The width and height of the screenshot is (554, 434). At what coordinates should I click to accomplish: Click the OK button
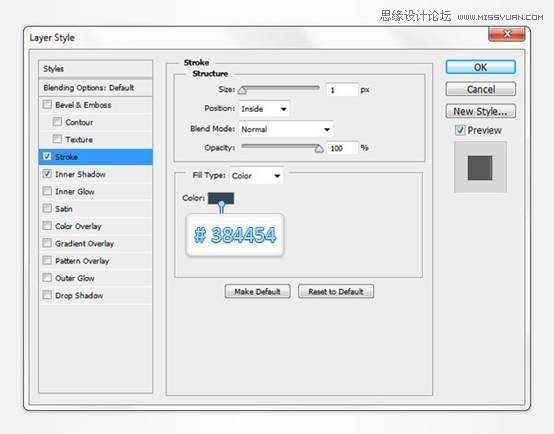(481, 67)
